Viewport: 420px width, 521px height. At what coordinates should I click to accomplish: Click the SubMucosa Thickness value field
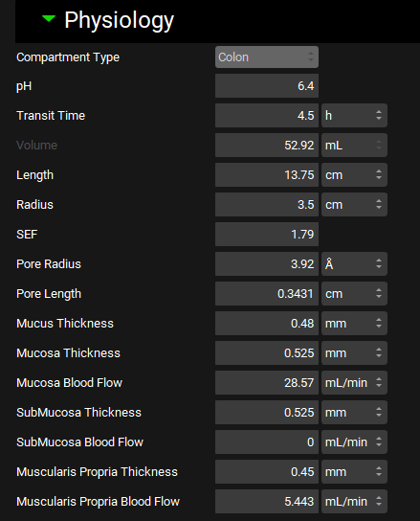[267, 412]
